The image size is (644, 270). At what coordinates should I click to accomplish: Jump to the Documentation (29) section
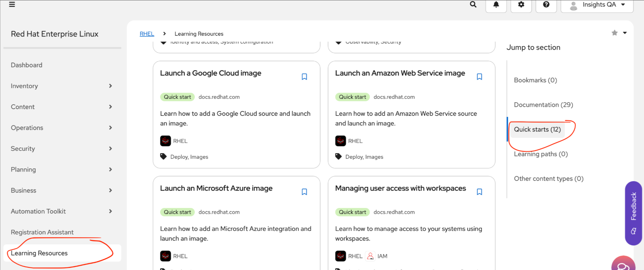[x=543, y=105]
